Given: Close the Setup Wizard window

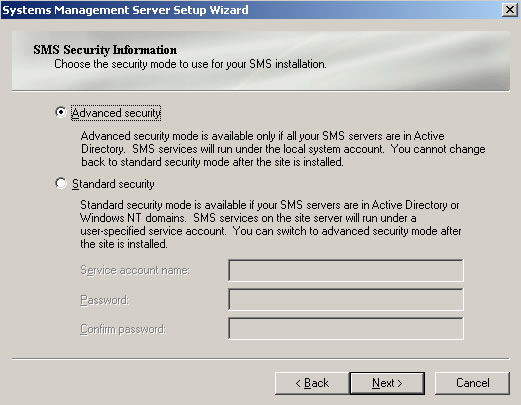Looking at the screenshot, I should tap(510, 10).
